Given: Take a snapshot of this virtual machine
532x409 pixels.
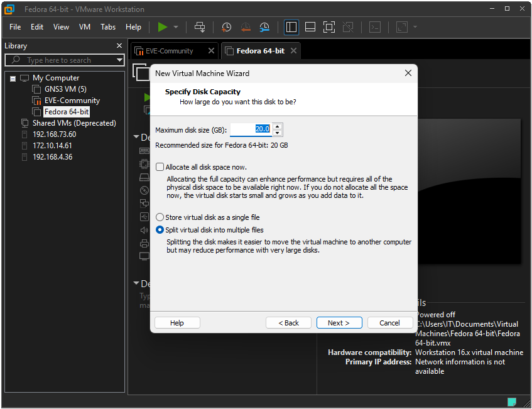Looking at the screenshot, I should (226, 27).
